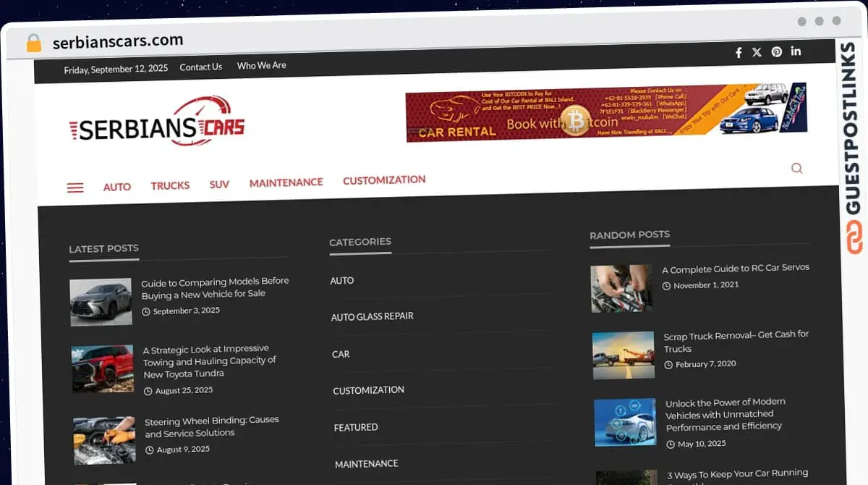Click the Steering Wheel Binding thumbnail

pyautogui.click(x=104, y=440)
